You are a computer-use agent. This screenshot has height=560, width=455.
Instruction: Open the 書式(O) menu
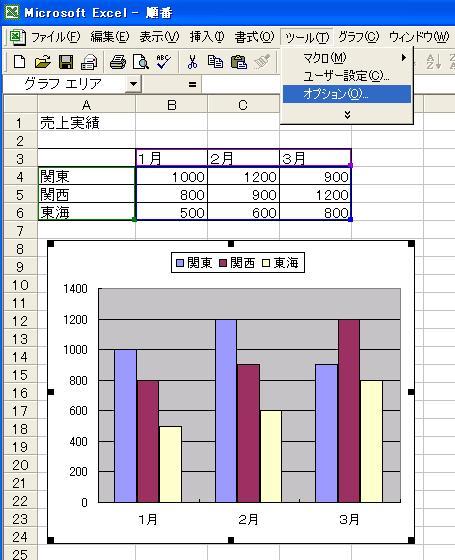[x=254, y=37]
